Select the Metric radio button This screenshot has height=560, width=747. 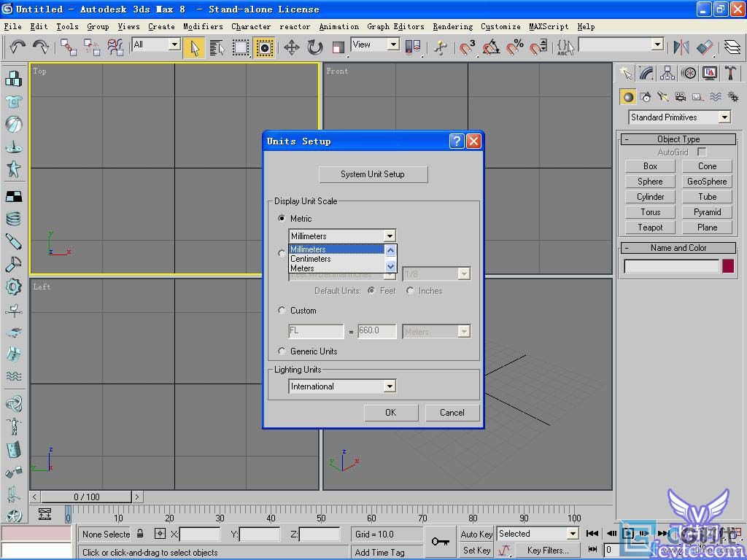pyautogui.click(x=282, y=218)
